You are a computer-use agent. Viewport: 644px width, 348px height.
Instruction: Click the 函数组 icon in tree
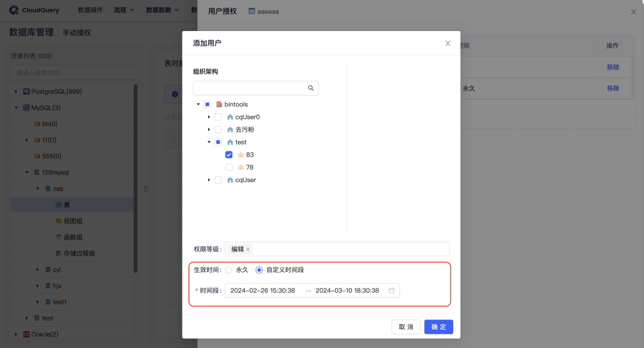(58, 238)
